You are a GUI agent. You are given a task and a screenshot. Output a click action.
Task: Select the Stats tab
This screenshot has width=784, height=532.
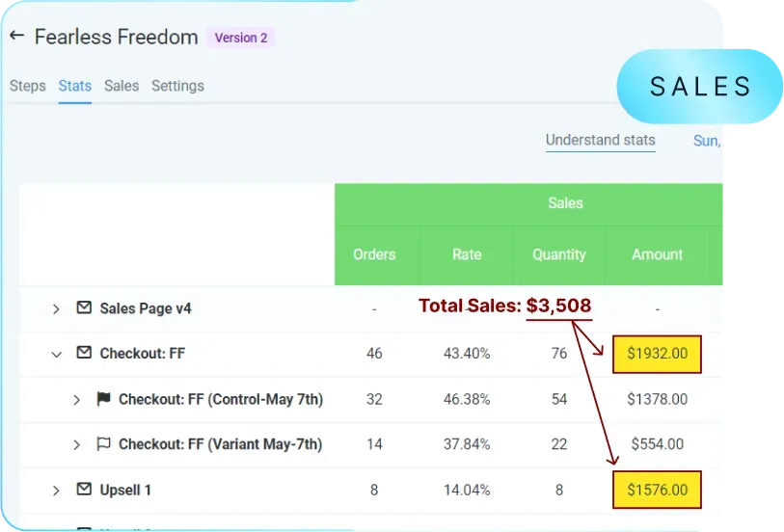pos(75,86)
